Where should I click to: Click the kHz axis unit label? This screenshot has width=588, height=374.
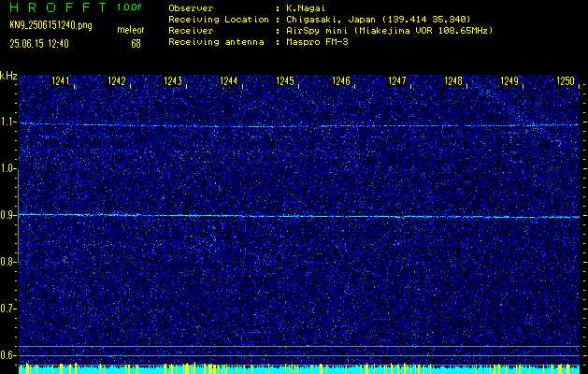[8, 76]
